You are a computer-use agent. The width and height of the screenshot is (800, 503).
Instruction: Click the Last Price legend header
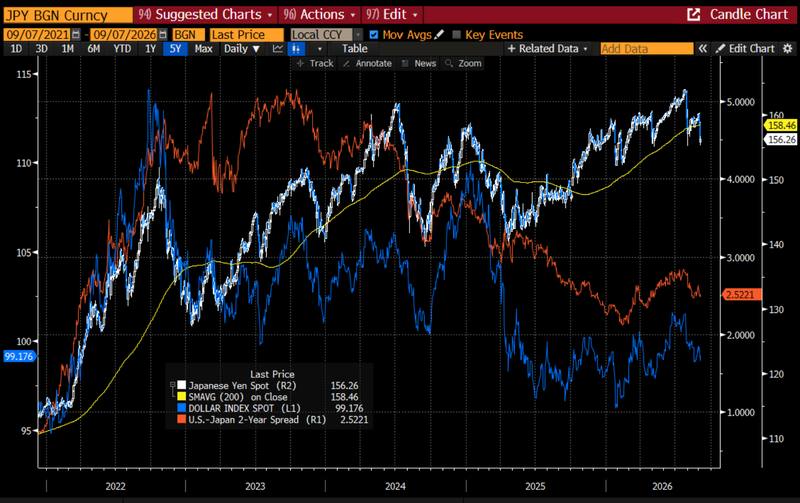(272, 374)
